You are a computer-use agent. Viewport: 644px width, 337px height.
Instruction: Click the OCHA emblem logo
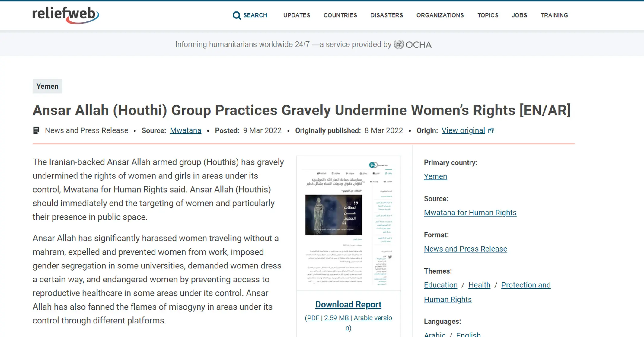pos(399,44)
